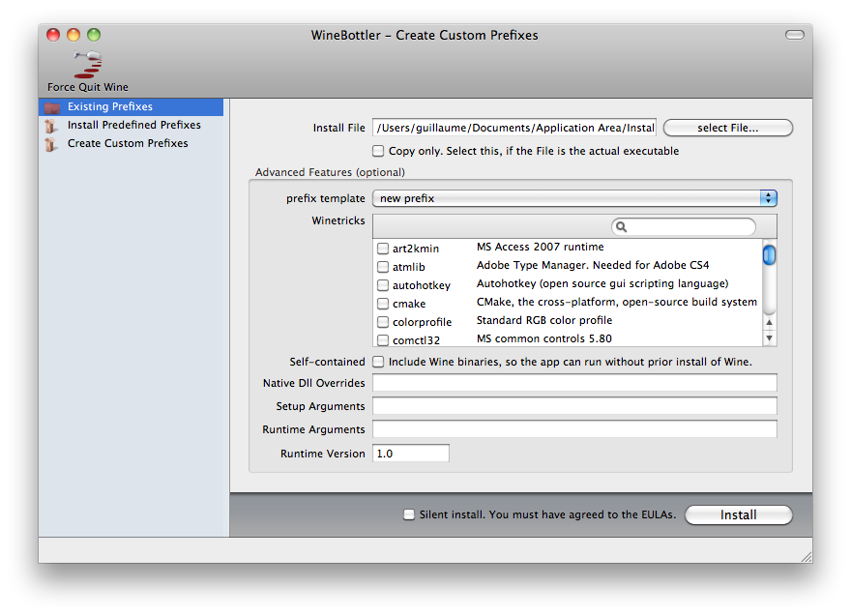Click 'CMake, the cross-platform, open-source build system' text
851x616 pixels.
pos(617,303)
